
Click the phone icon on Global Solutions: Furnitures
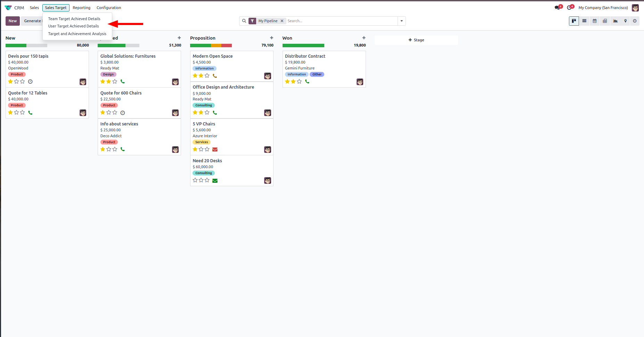pos(123,82)
